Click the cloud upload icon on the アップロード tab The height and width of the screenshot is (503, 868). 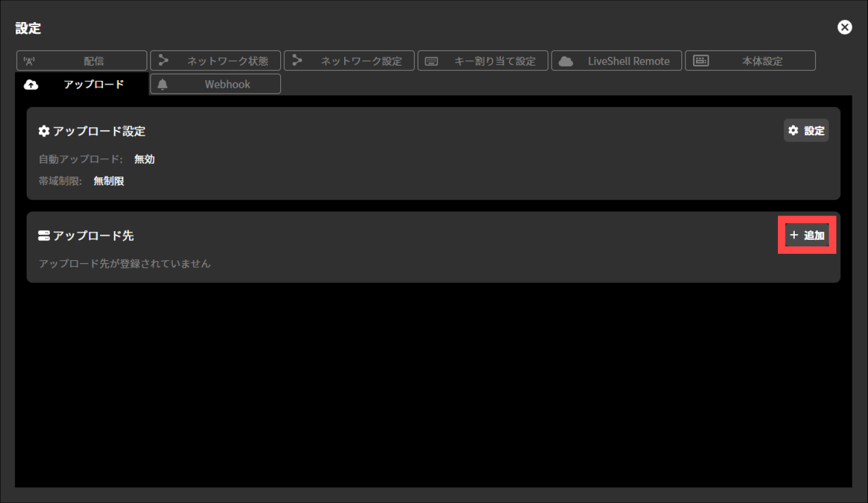[31, 85]
